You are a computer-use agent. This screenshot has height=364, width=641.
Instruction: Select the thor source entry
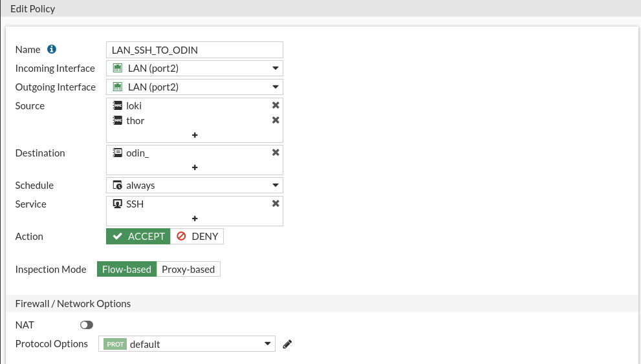coord(135,120)
